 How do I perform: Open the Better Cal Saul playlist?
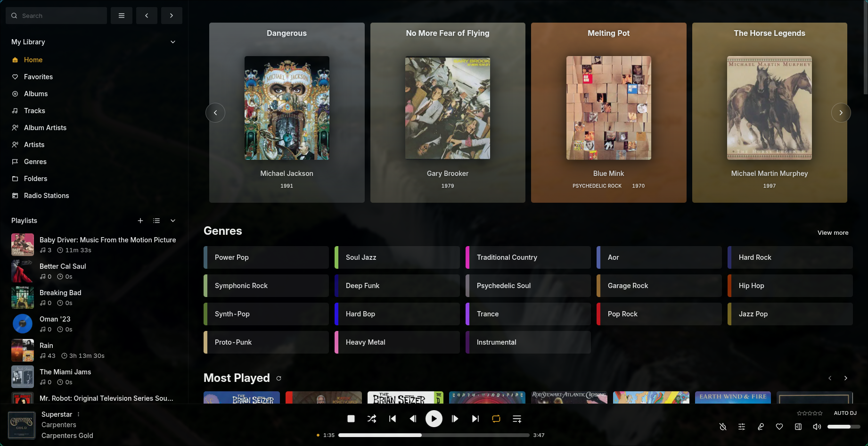click(x=94, y=271)
